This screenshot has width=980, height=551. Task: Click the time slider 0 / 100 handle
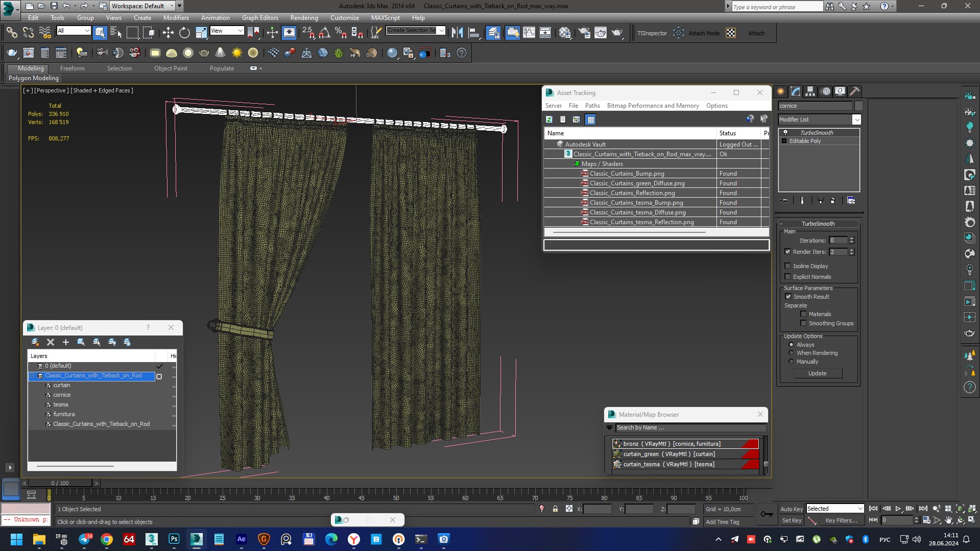pyautogui.click(x=60, y=483)
